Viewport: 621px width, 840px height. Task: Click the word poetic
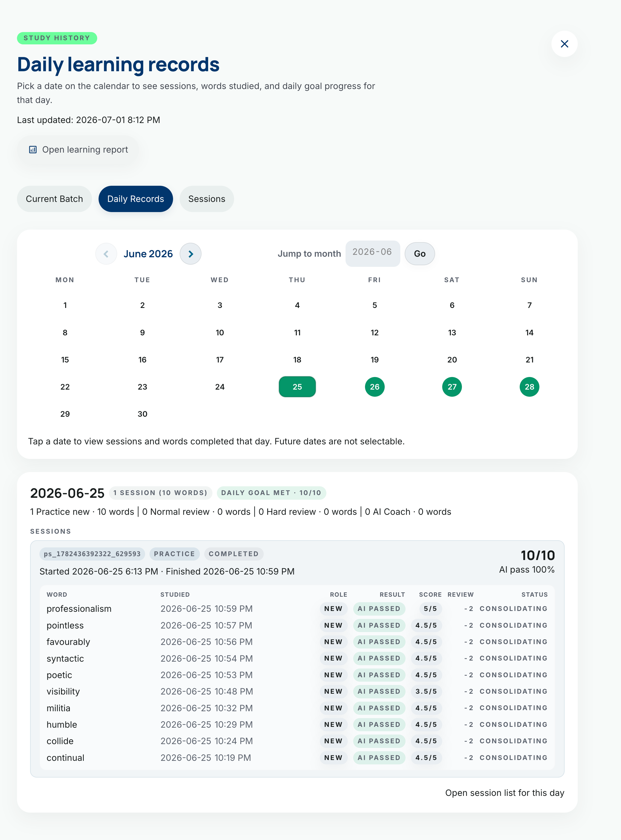[x=59, y=675]
